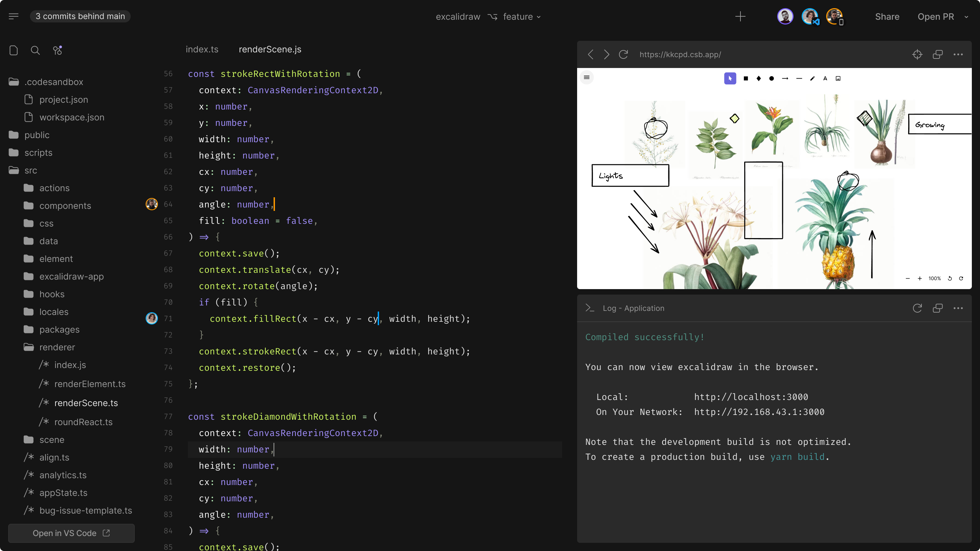Switch to the index.ts tab
Image resolution: width=980 pixels, height=551 pixels.
pos(202,49)
